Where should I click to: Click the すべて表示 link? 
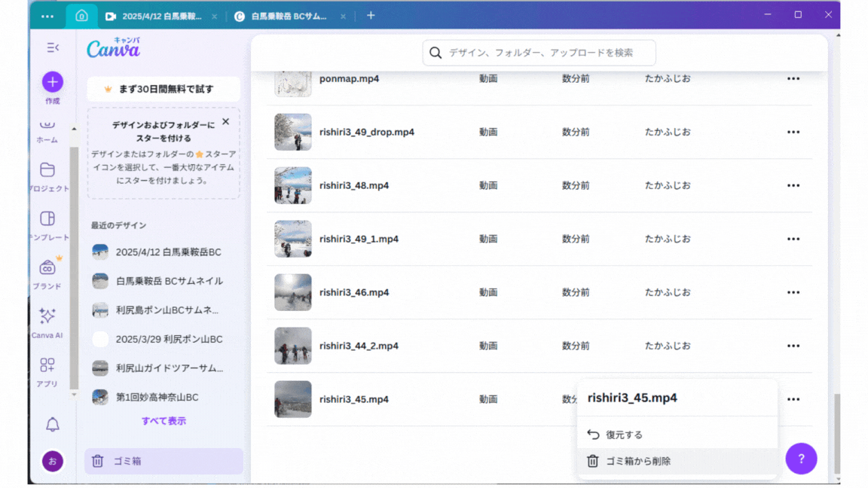(x=164, y=421)
